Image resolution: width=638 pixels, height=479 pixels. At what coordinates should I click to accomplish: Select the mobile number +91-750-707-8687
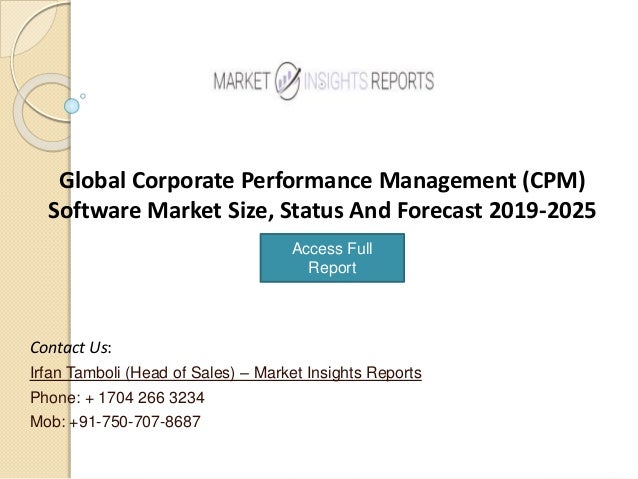pyautogui.click(x=135, y=422)
